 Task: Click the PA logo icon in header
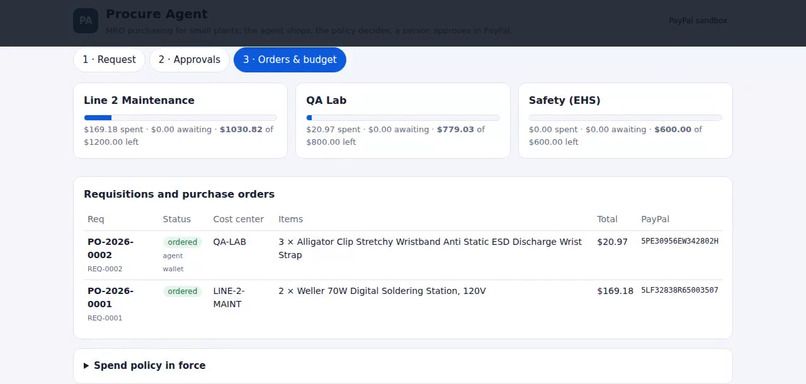tap(85, 21)
